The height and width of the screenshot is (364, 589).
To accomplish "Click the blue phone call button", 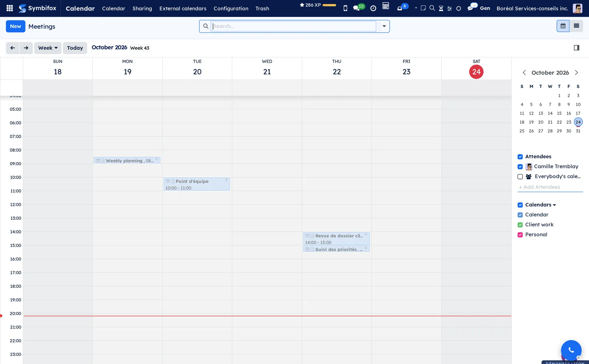I will coord(571,350).
